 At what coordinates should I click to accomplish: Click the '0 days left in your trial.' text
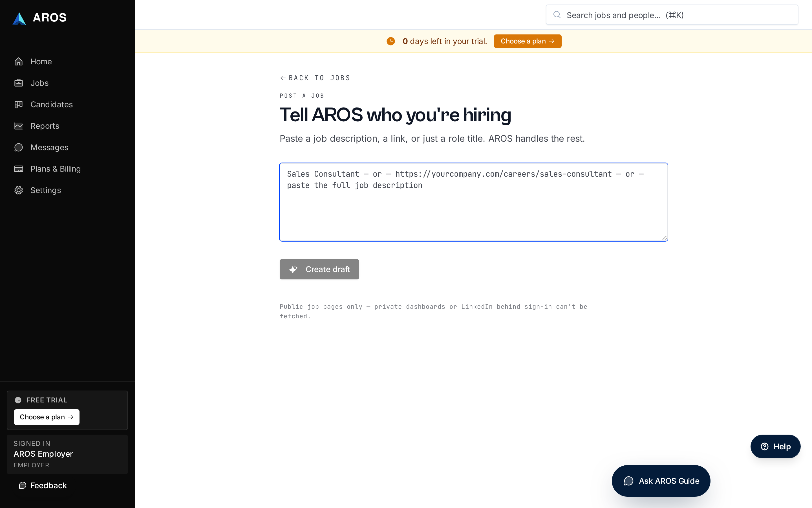tap(445, 41)
